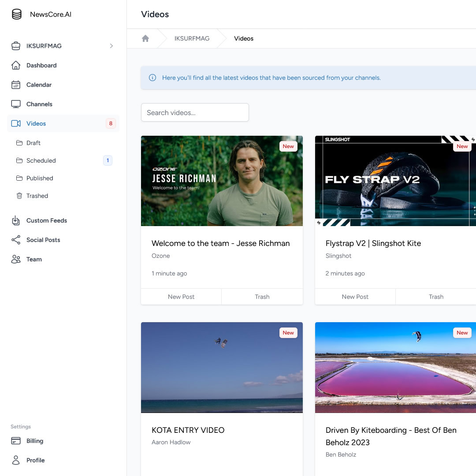Select Published in the sidebar
476x476 pixels.
click(40, 178)
